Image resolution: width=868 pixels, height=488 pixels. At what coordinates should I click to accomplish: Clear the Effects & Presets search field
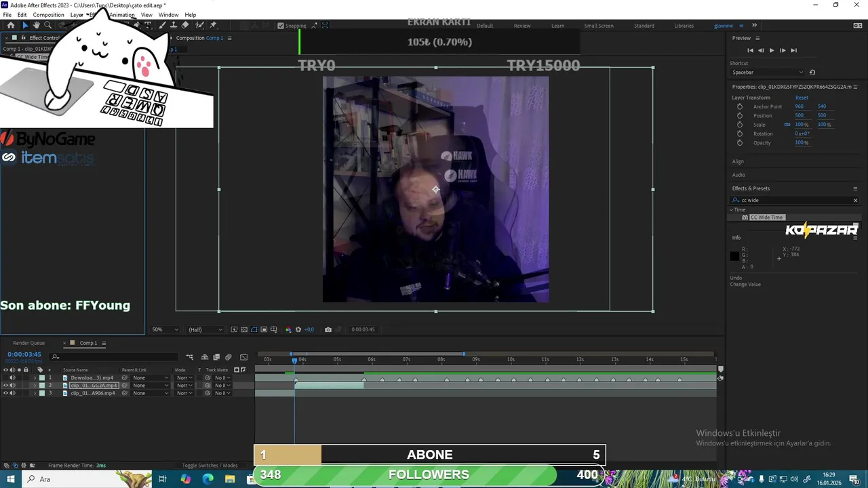pos(855,200)
